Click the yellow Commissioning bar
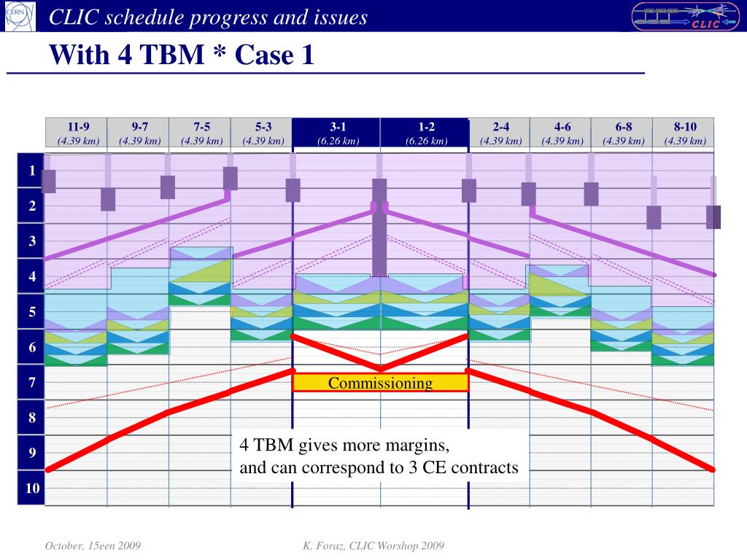The width and height of the screenshot is (747, 560). [381, 382]
